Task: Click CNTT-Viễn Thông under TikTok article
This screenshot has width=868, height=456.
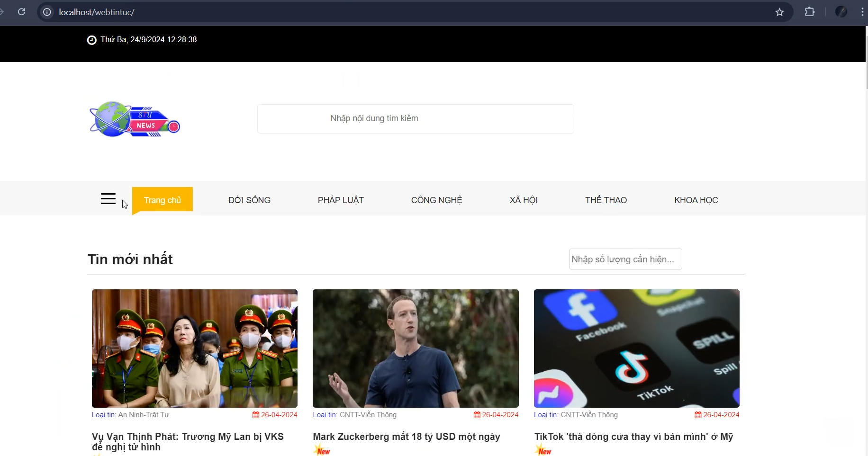Action: pos(589,415)
